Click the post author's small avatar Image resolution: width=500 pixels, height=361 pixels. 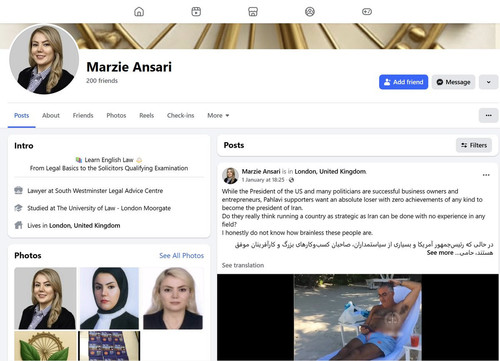tap(230, 176)
